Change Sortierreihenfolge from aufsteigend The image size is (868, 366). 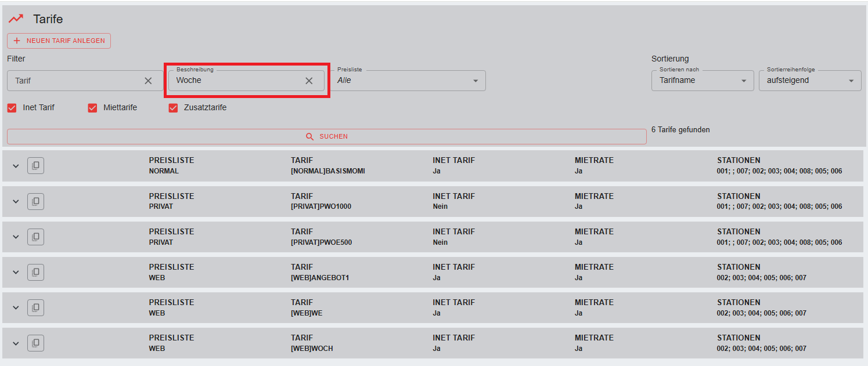click(809, 81)
